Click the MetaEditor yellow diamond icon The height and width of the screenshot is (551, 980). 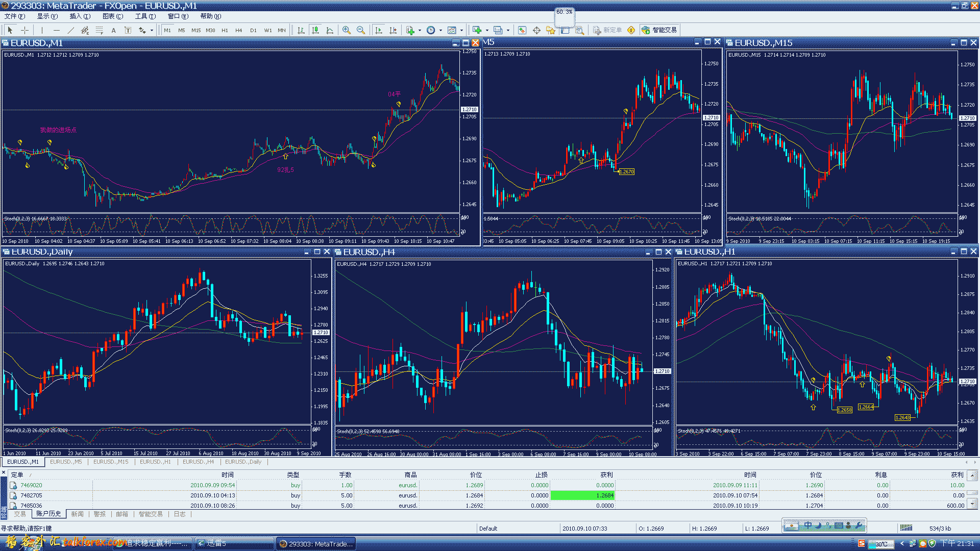tap(631, 30)
